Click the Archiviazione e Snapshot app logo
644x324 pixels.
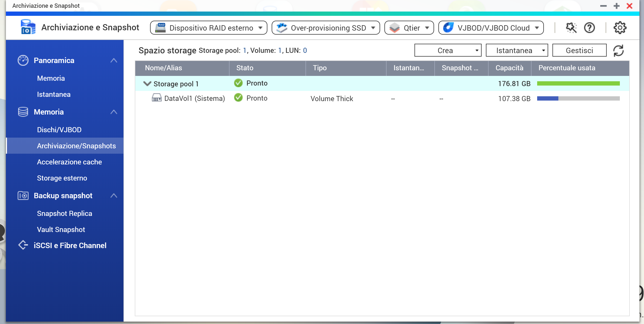tap(28, 27)
